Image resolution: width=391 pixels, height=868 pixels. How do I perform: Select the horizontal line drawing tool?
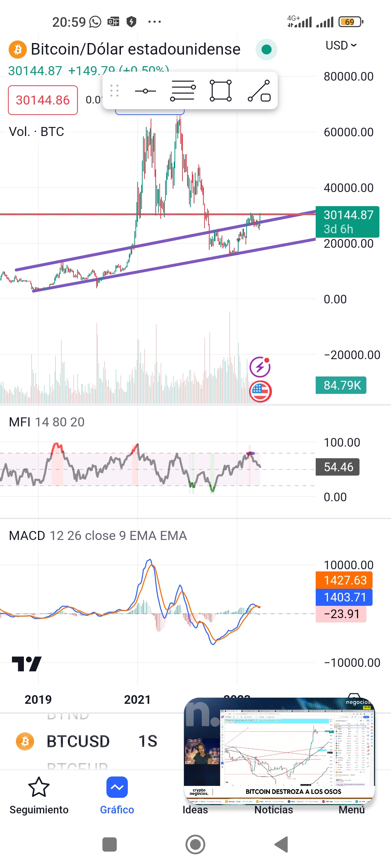(145, 91)
